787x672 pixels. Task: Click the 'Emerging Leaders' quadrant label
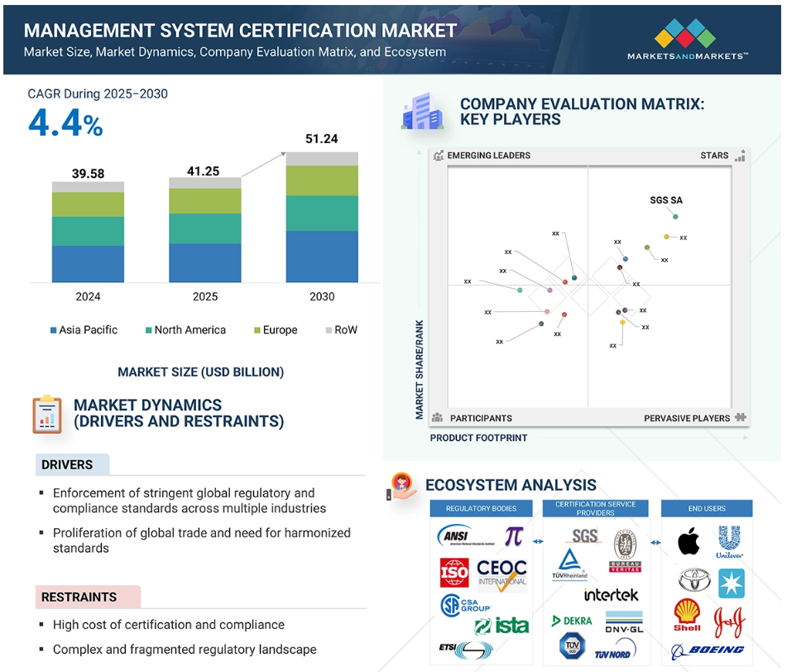489,156
